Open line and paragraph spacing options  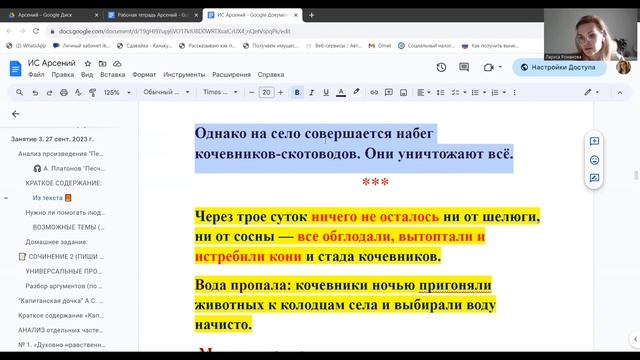click(440, 93)
